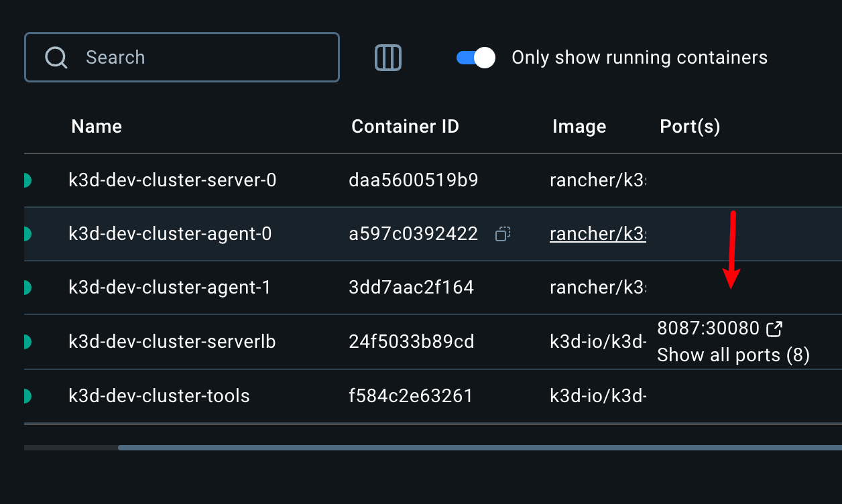The width and height of the screenshot is (842, 504).
Task: Click status indicator for k3d-dev-cluster-server-0
Action: pyautogui.click(x=27, y=180)
